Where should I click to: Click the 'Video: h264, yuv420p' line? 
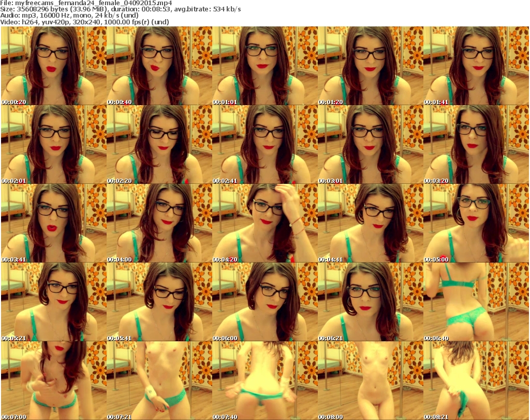pyautogui.click(x=84, y=22)
